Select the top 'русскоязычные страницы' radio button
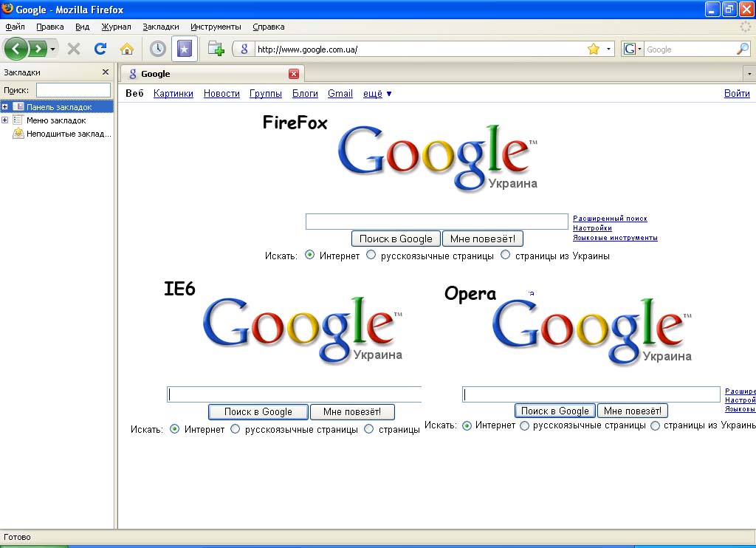This screenshot has height=548, width=756. (371, 255)
